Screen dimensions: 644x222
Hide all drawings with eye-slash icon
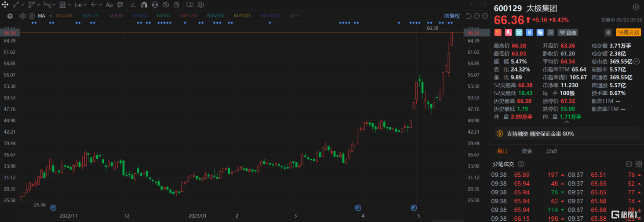166,5
